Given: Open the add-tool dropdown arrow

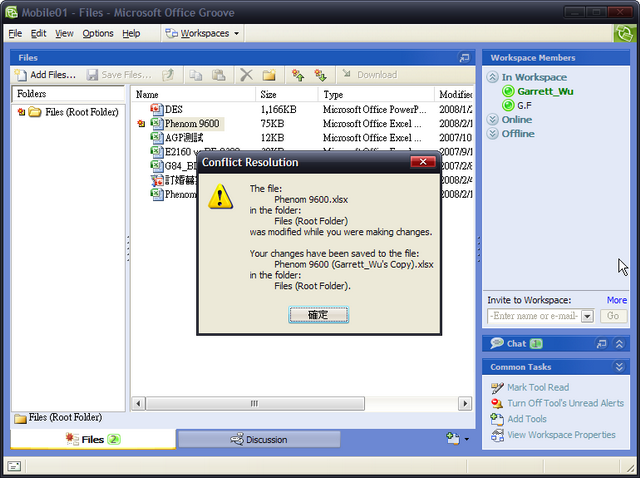Looking at the screenshot, I should (467, 440).
